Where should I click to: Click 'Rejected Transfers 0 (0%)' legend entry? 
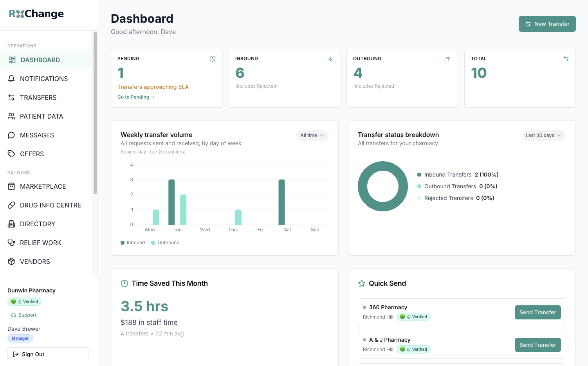pyautogui.click(x=456, y=198)
